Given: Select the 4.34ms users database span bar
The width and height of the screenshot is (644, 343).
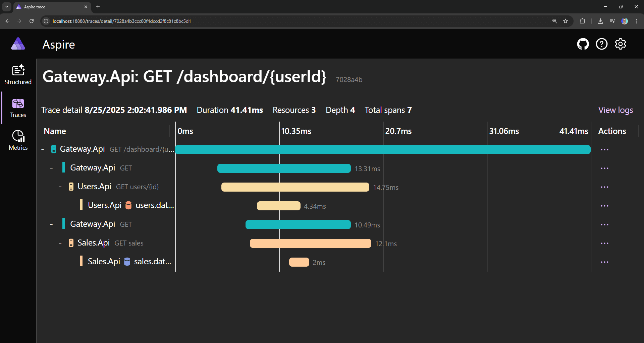Looking at the screenshot, I should point(278,206).
